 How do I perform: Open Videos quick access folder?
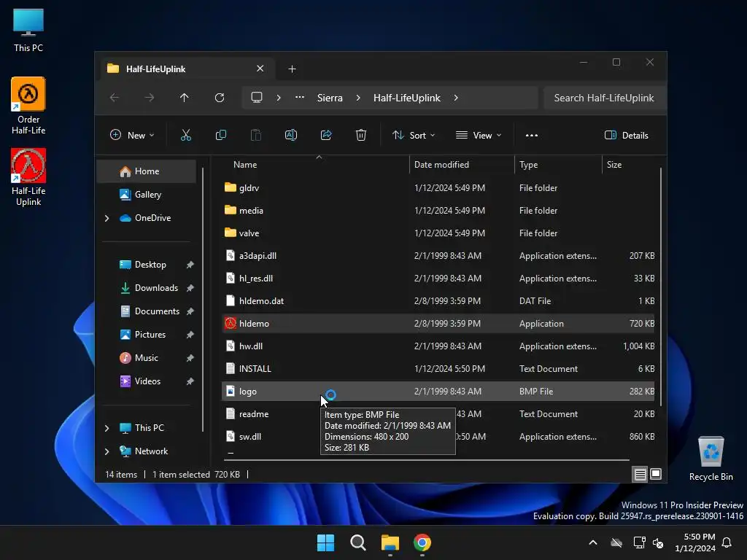[x=147, y=381]
